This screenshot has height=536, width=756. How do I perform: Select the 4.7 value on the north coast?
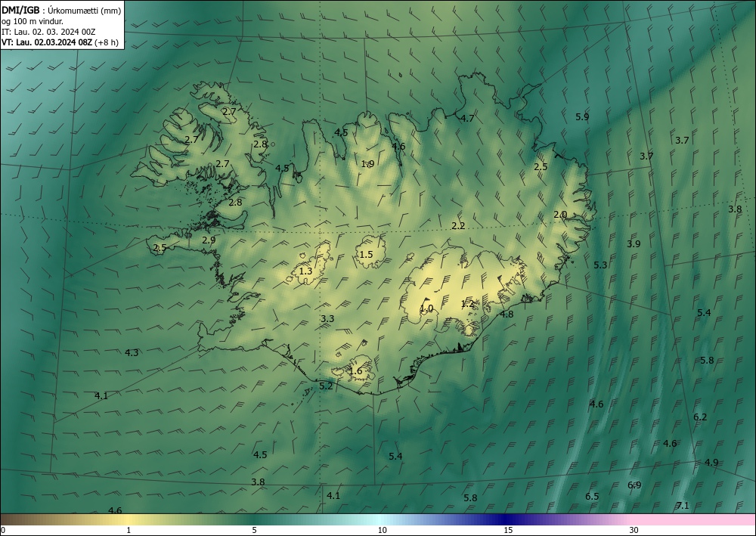tap(467, 118)
